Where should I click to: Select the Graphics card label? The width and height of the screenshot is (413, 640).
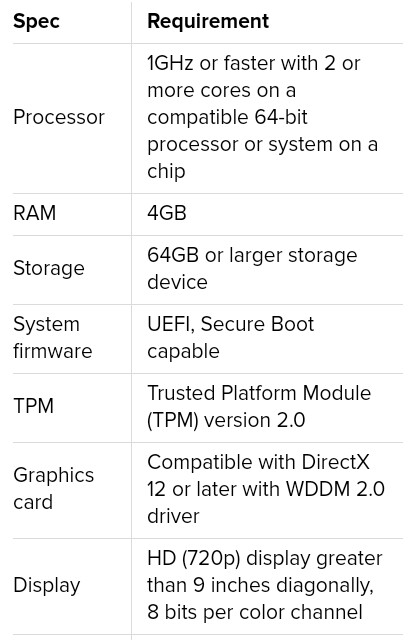[53, 489]
